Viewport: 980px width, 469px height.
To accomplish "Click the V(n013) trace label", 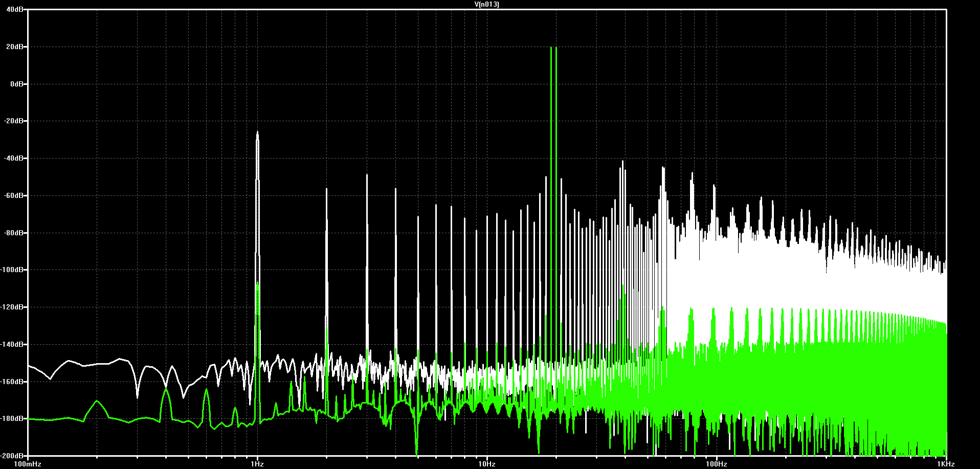I will 487,4.
